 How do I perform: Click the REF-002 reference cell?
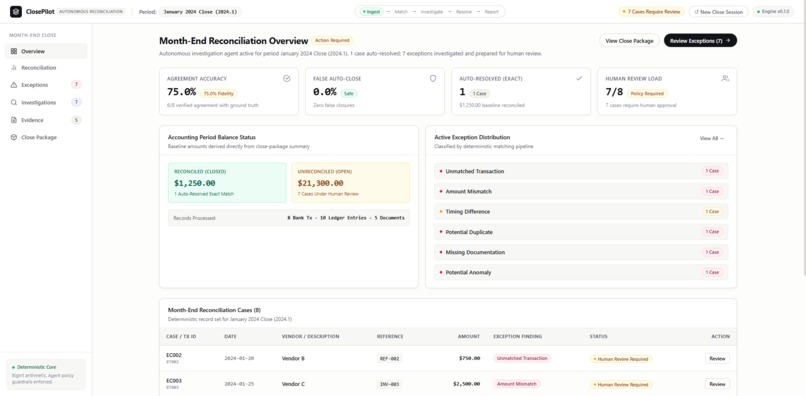389,359
